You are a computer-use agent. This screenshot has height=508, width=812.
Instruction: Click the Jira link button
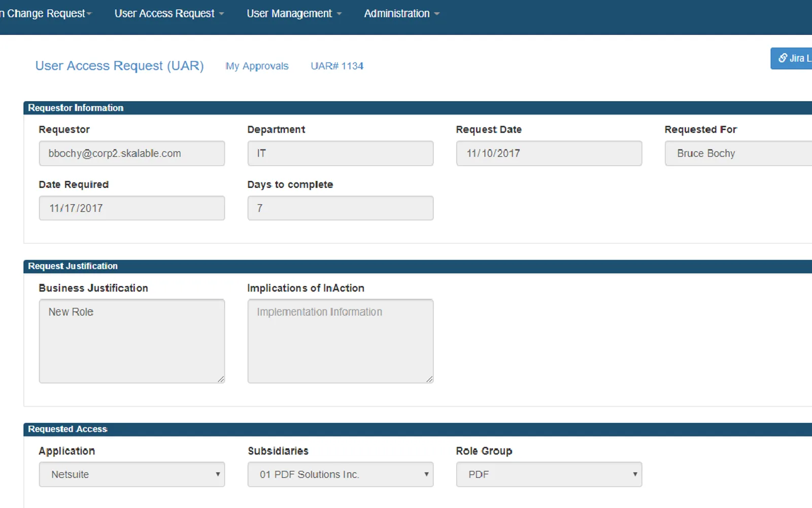pyautogui.click(x=792, y=58)
